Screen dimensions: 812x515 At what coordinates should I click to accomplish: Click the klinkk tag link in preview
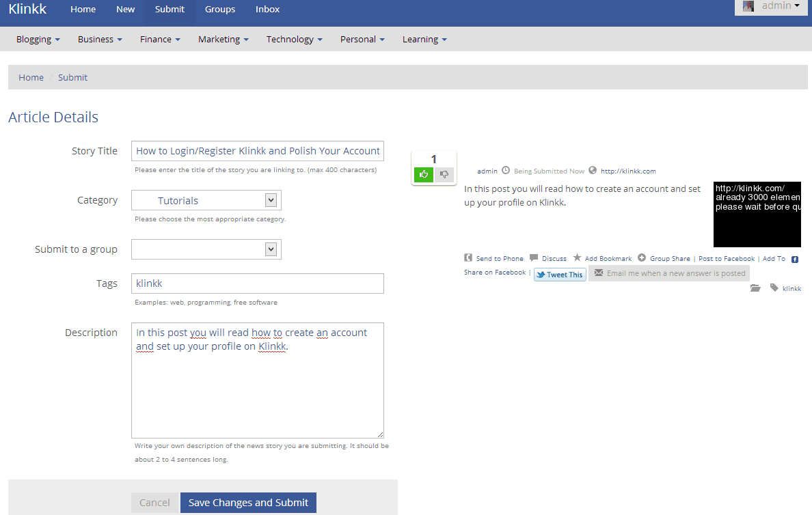click(x=791, y=288)
